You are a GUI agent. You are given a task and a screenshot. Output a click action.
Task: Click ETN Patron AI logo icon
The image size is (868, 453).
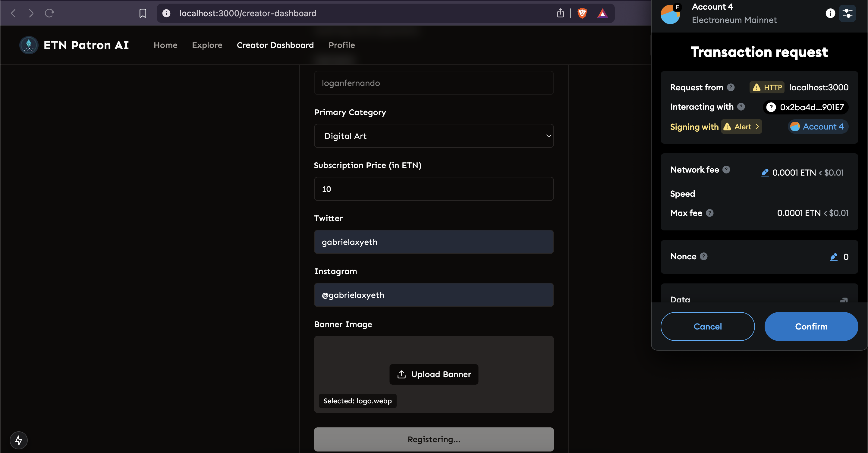29,45
